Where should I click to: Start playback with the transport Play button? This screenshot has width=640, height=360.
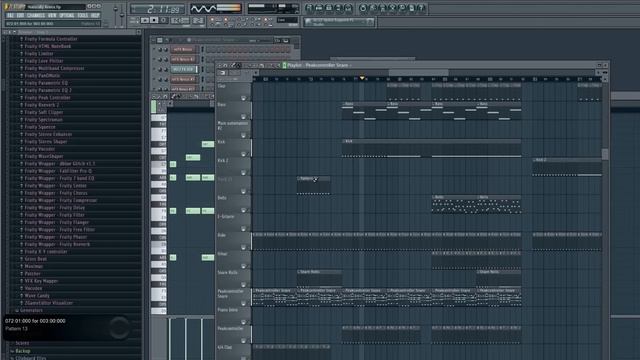(x=145, y=20)
